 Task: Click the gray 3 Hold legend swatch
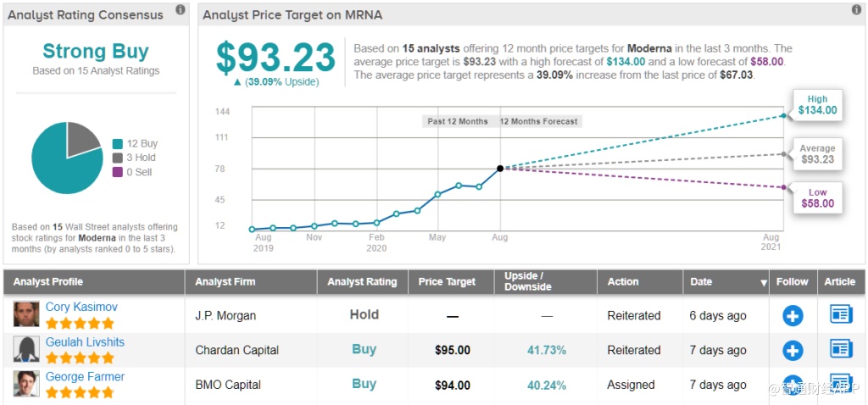pos(118,158)
